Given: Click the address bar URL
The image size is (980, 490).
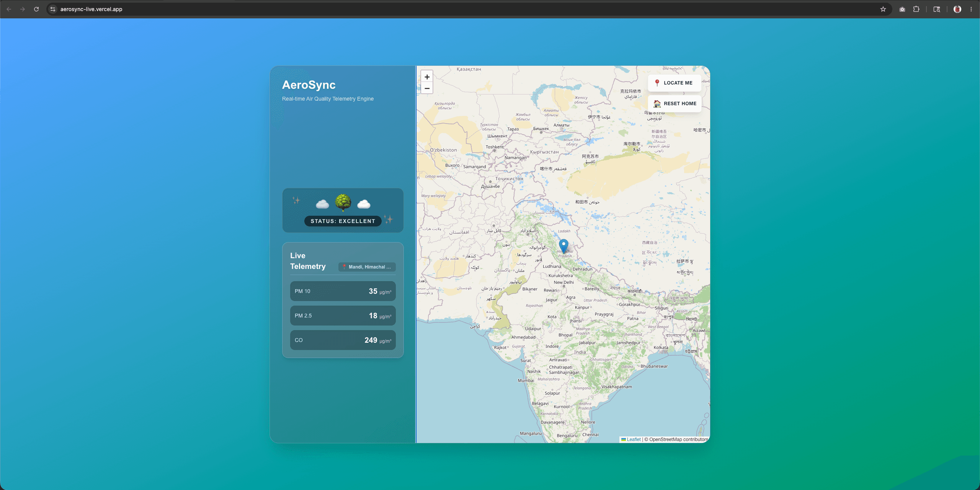Looking at the screenshot, I should pyautogui.click(x=91, y=9).
